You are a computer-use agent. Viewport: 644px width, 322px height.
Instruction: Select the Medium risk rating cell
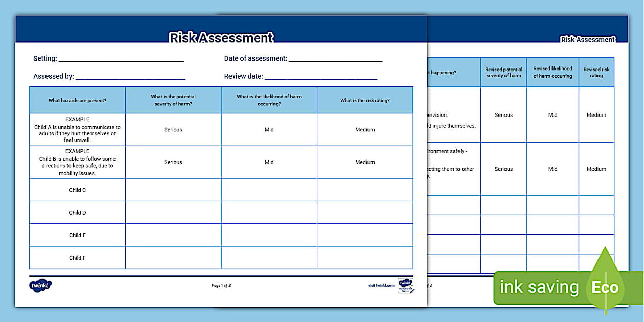tap(365, 129)
